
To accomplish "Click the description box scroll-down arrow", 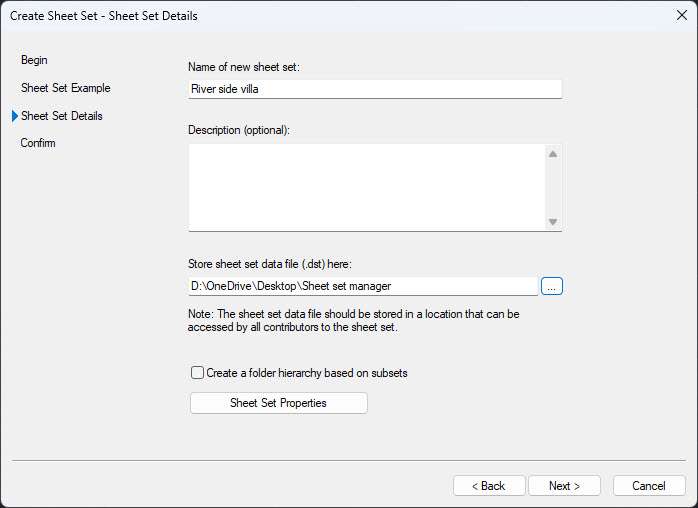I will tap(552, 221).
